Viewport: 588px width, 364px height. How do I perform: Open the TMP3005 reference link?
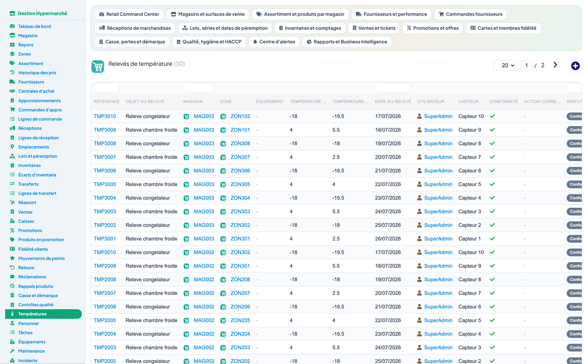tap(105, 185)
